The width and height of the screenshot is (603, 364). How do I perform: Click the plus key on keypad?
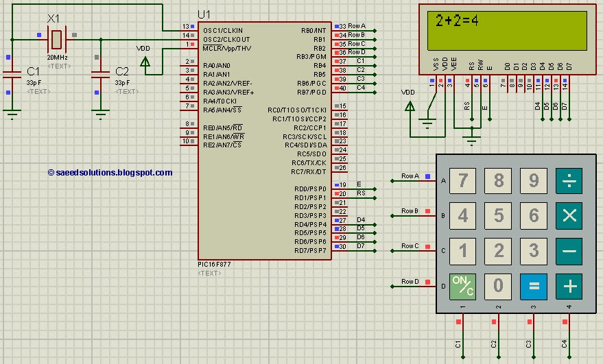click(569, 287)
